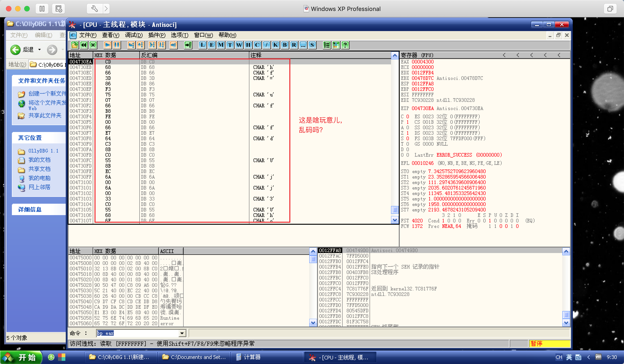Open the command box dropdown arrow

(x=182, y=333)
